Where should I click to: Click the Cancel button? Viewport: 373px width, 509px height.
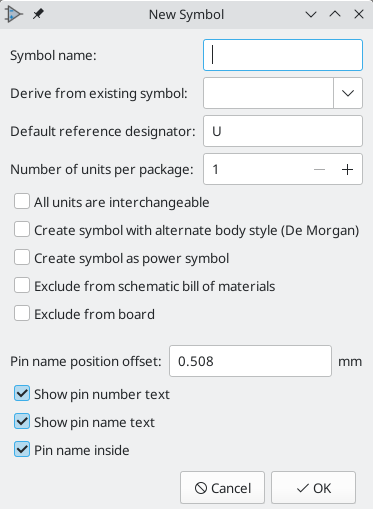coord(222,488)
